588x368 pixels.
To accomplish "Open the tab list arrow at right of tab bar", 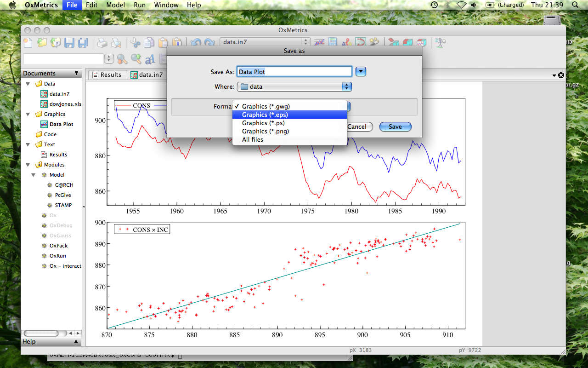I will [x=554, y=75].
